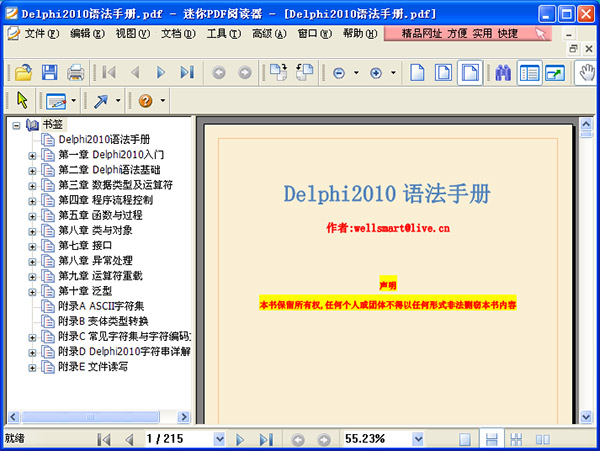Rotate pages counterclockwise
This screenshot has height=451, width=600.
(305, 72)
